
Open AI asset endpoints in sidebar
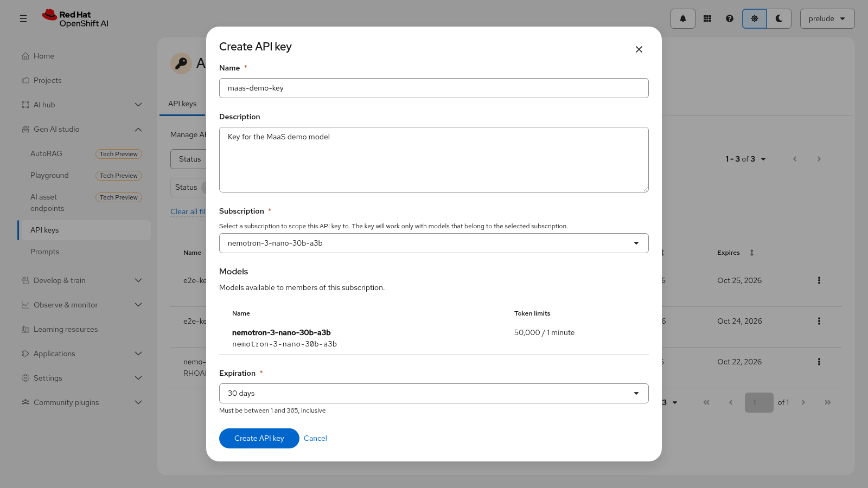pyautogui.click(x=84, y=203)
